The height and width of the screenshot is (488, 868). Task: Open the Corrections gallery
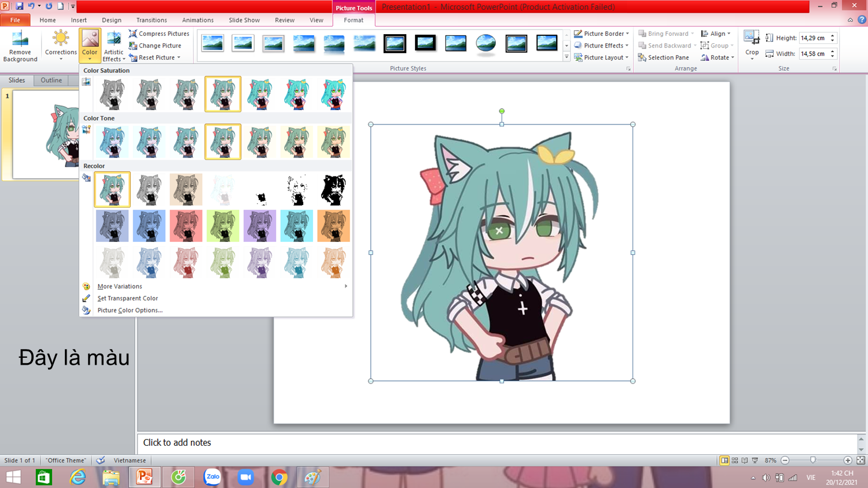click(x=61, y=46)
